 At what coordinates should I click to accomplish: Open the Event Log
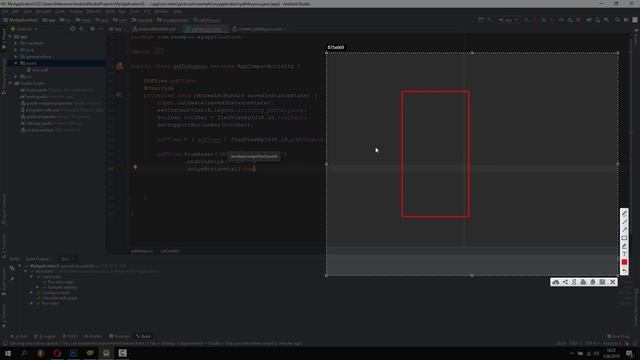tap(619, 336)
